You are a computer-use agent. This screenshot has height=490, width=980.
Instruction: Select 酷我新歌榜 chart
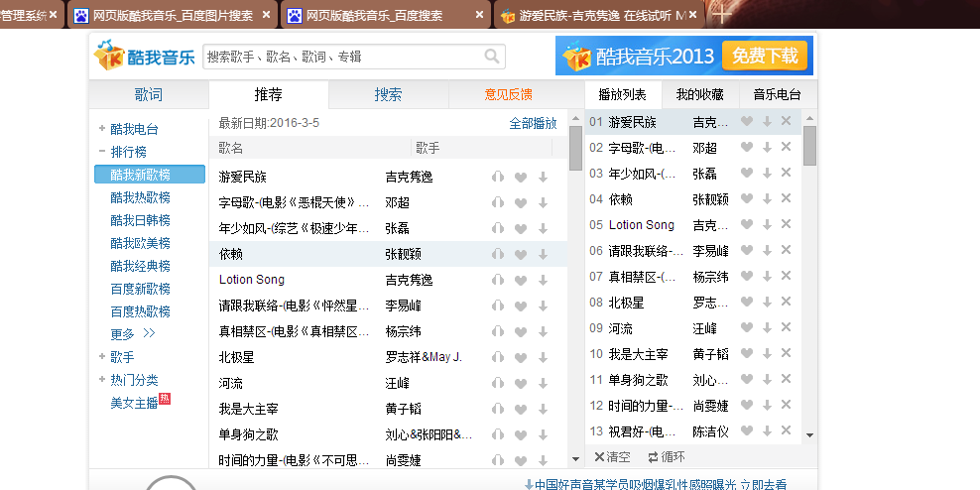coord(150,175)
